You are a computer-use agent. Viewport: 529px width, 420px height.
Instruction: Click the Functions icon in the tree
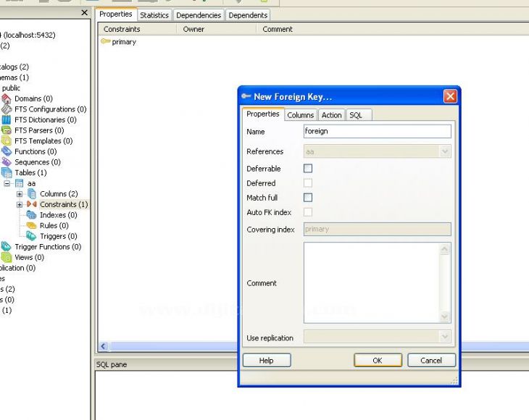(7, 151)
